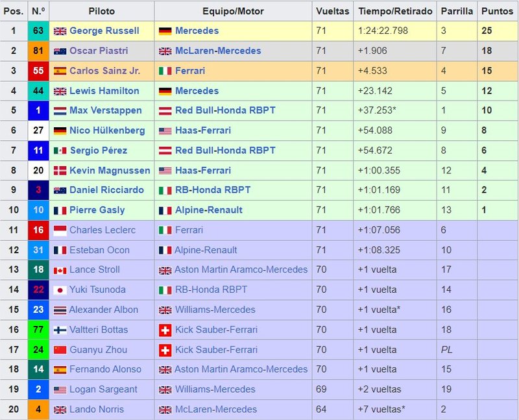Click Italian flag beside Ferrari in row 3
Image resolution: width=519 pixels, height=420 pixels.
coord(165,71)
